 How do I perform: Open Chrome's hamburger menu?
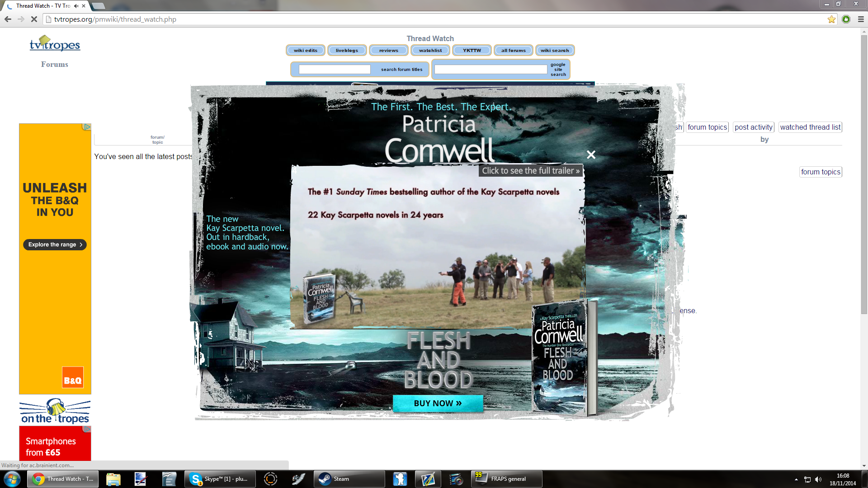coord(861,19)
